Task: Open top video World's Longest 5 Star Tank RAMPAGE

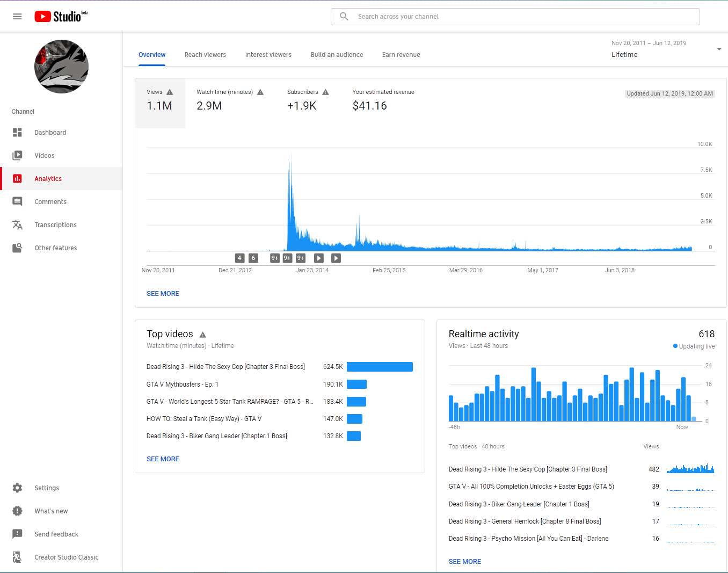Action: click(x=230, y=402)
